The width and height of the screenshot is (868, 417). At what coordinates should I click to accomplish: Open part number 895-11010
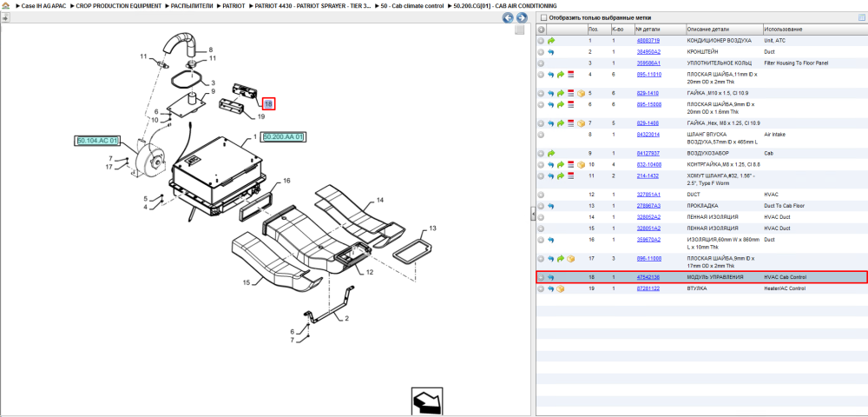(648, 74)
